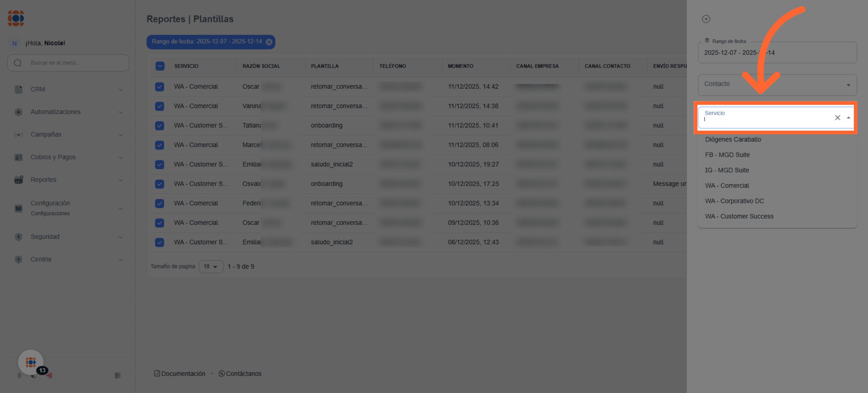Click the Campañas broadcast icon

pyautogui.click(x=18, y=135)
